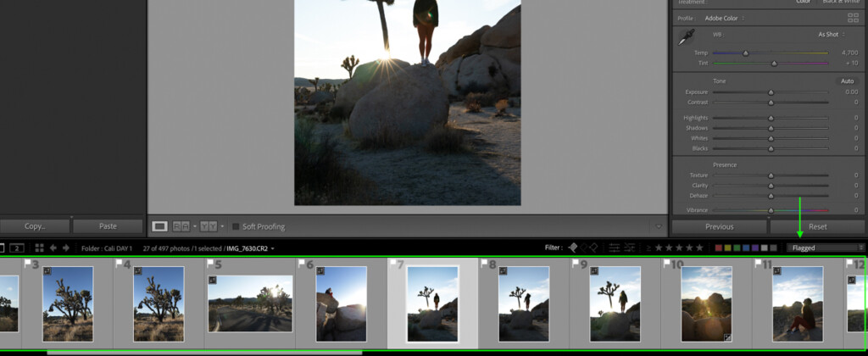Image resolution: width=868 pixels, height=356 pixels.
Task: Click develop badge on thumbnail 6
Action: pos(320,271)
